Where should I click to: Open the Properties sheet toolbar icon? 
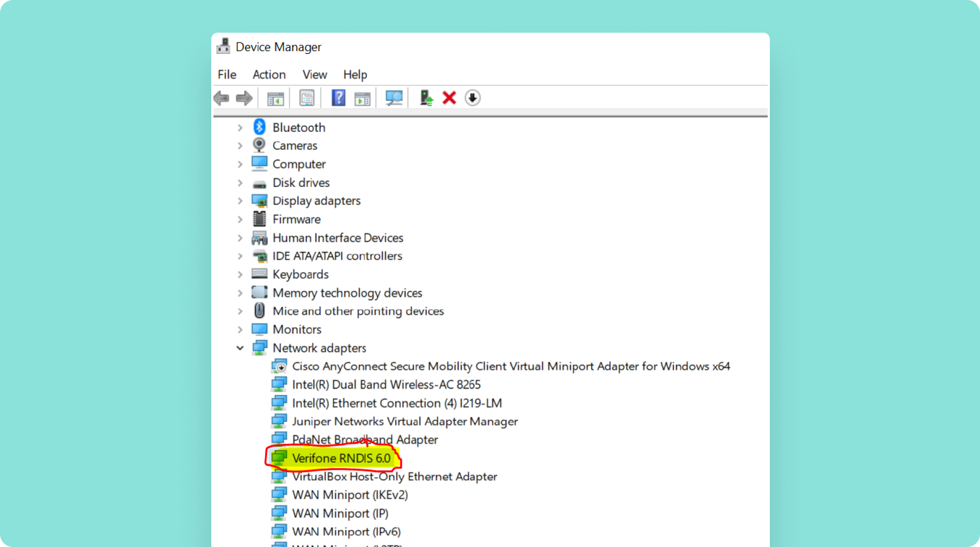[x=307, y=98]
